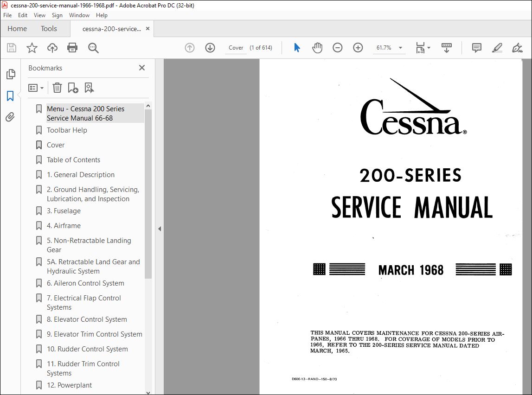Click the bookmarks list scrollbar thumb
Image resolution: width=532 pixels, height=395 pixels.
pyautogui.click(x=148, y=194)
